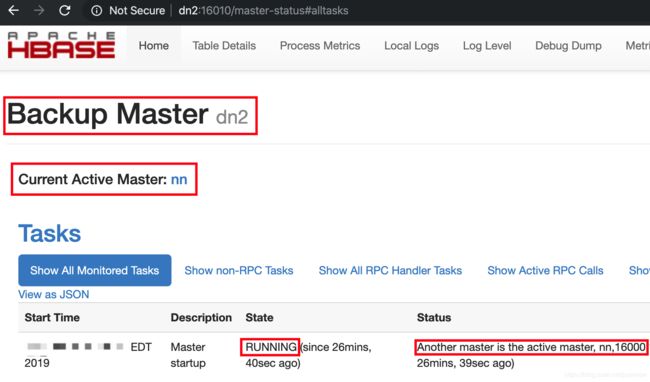Click the Apache HBase logo

tap(61, 45)
